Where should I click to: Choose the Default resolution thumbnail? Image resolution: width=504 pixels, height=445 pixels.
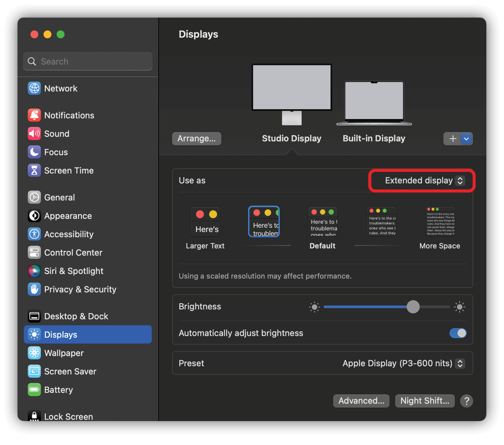coord(323,222)
